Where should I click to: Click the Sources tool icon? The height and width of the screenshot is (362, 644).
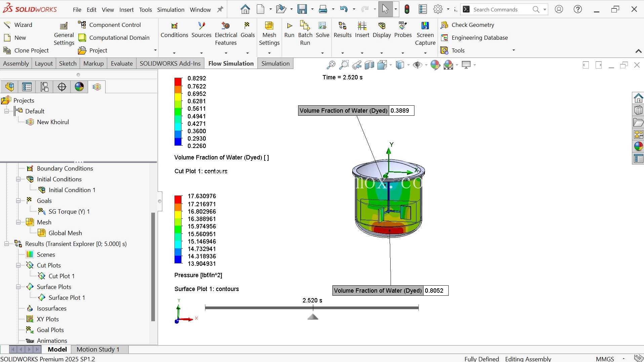(201, 26)
